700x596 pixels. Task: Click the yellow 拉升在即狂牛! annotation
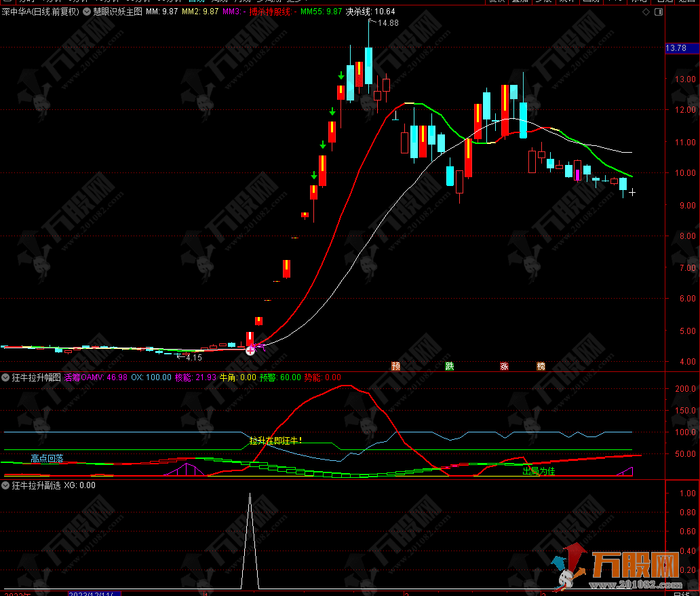[x=275, y=441]
